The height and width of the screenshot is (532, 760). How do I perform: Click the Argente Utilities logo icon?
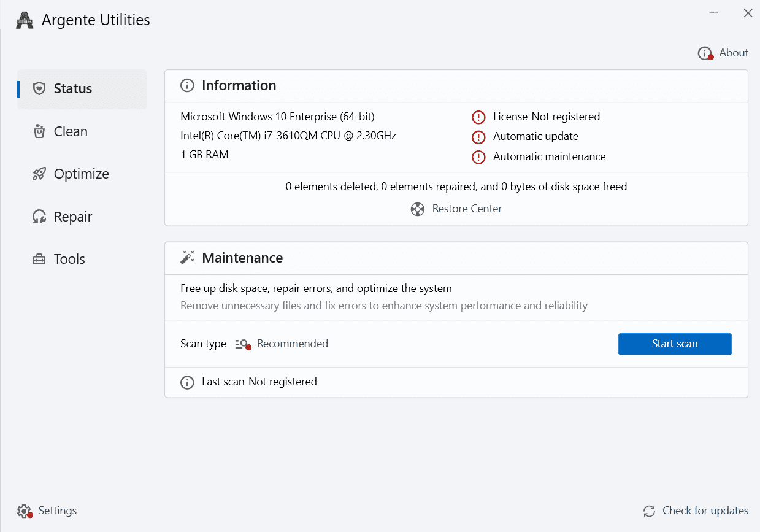point(25,20)
